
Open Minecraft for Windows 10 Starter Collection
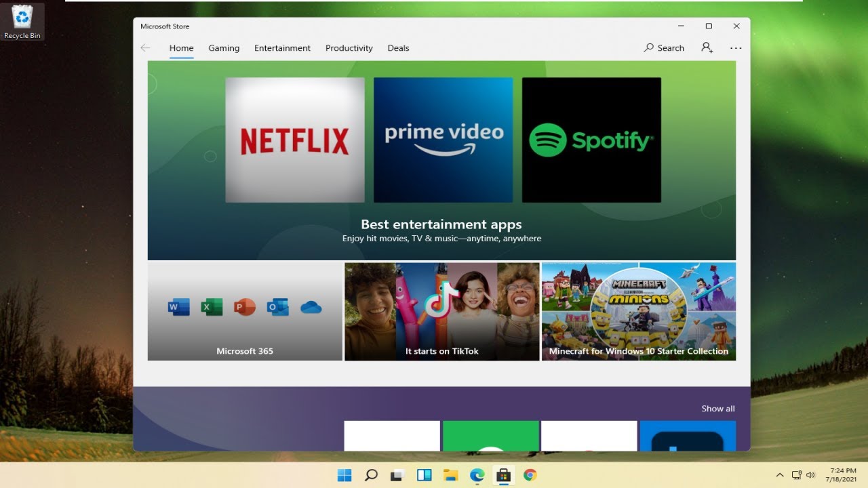coord(639,312)
